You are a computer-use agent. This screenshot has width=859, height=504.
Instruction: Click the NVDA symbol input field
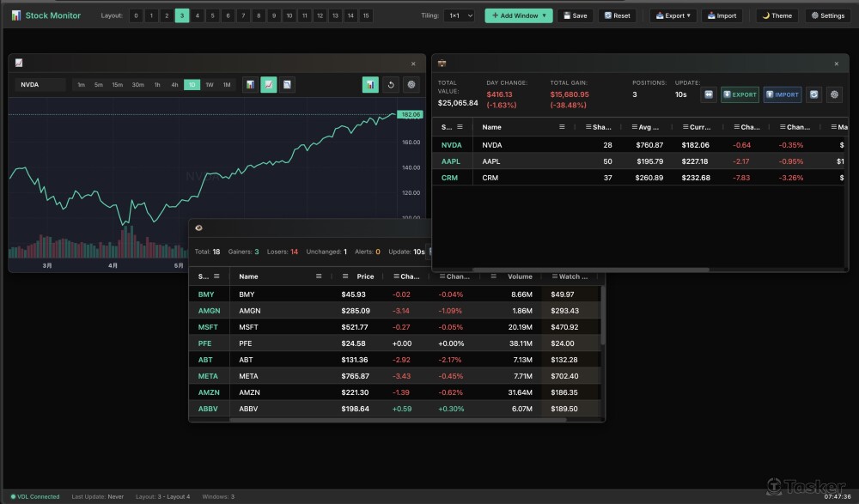[x=40, y=84]
